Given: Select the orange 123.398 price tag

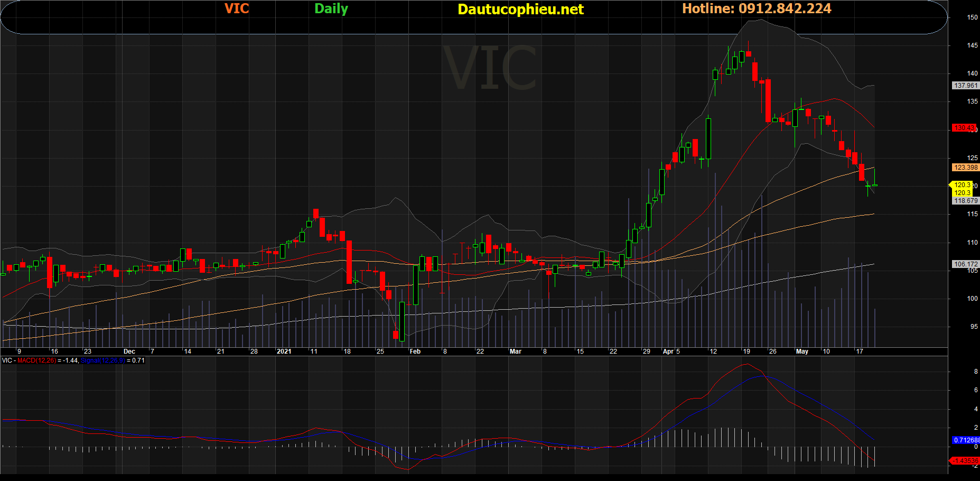Looking at the screenshot, I should tap(966, 168).
